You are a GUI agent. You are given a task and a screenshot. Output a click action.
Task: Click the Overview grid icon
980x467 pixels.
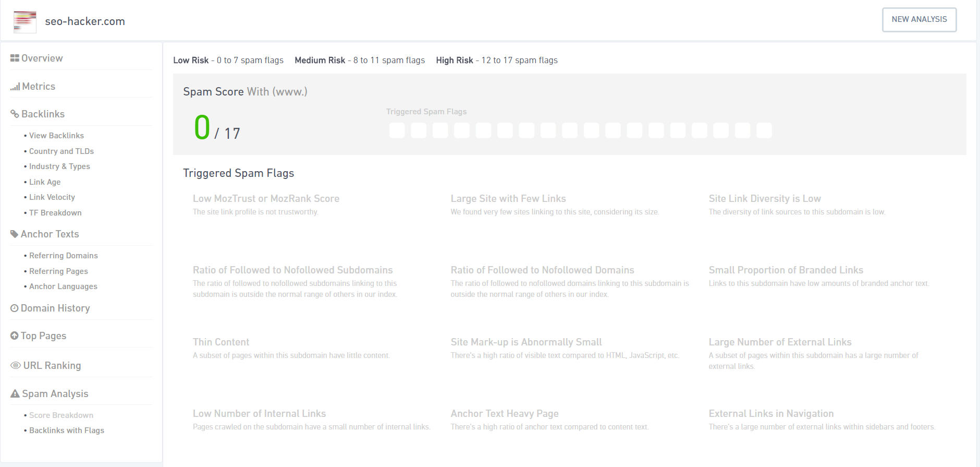[15, 58]
